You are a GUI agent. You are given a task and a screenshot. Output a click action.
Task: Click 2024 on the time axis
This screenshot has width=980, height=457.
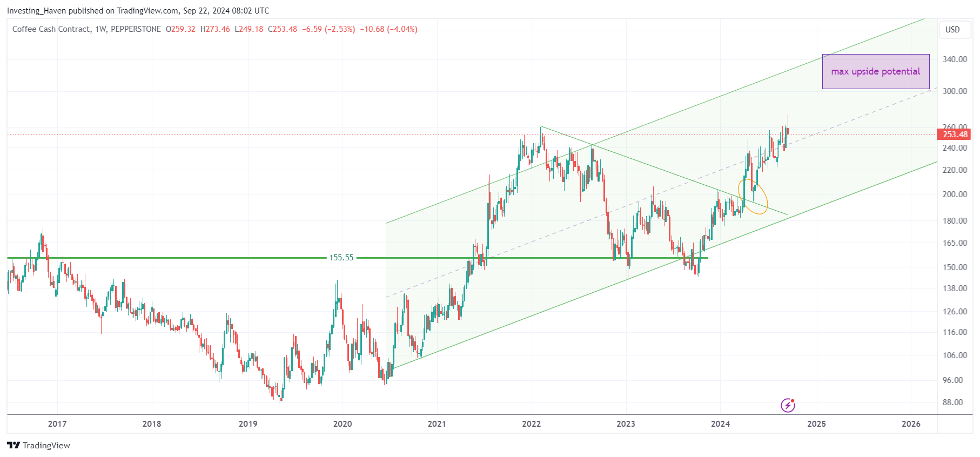721,424
